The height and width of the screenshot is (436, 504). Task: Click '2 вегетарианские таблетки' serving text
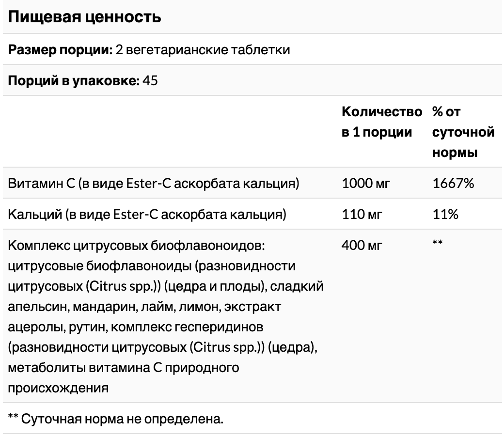(x=203, y=50)
